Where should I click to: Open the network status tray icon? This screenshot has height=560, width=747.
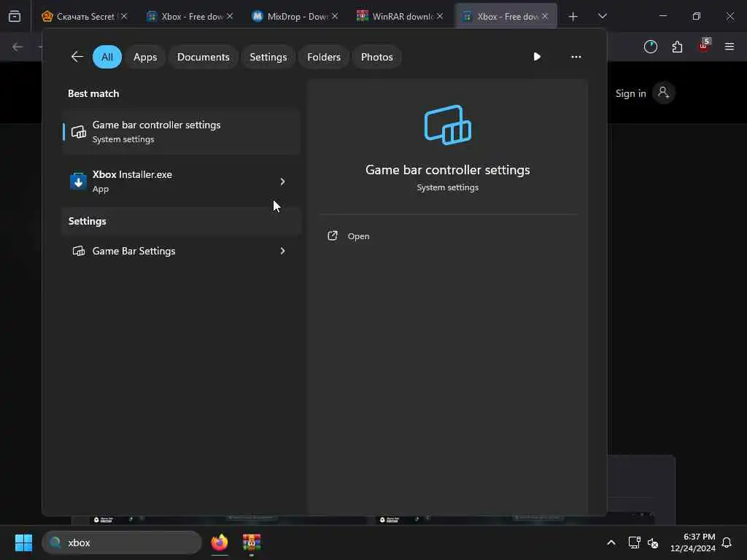pyautogui.click(x=634, y=542)
